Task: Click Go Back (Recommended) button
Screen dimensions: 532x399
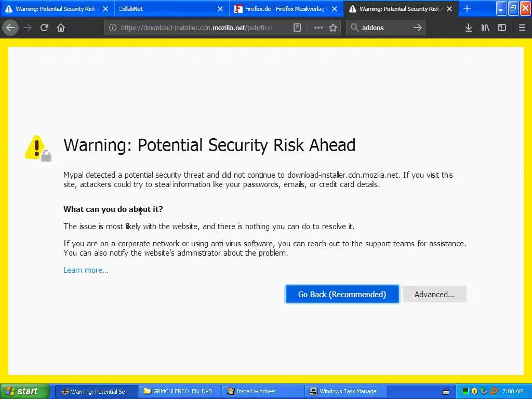Action: [x=342, y=294]
